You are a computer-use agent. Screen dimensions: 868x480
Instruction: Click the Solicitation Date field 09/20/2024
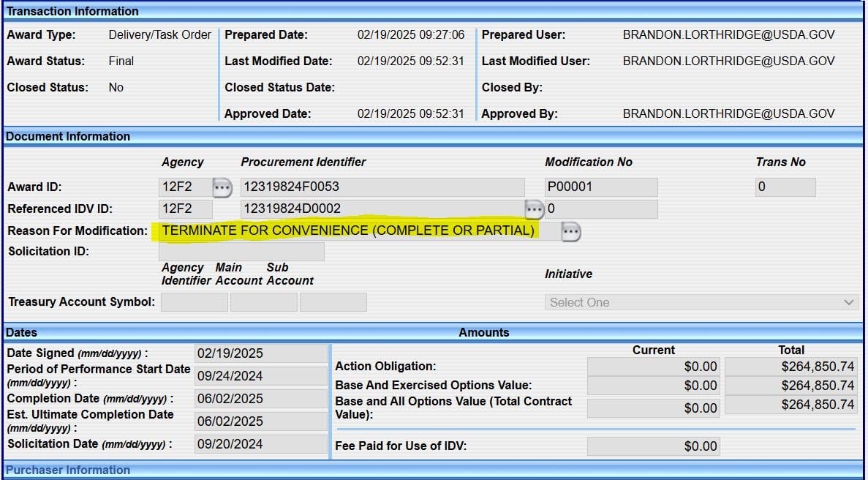pyautogui.click(x=261, y=444)
